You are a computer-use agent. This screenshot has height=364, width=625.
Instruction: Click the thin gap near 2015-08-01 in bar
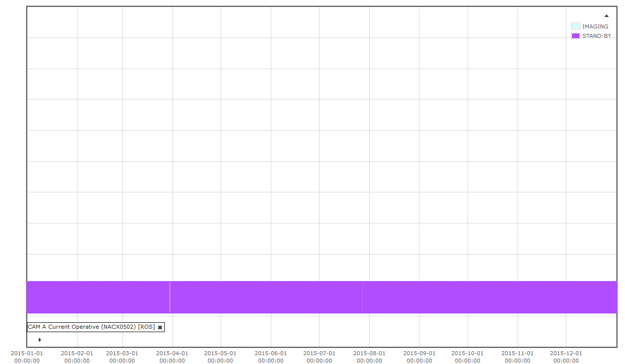[363, 297]
